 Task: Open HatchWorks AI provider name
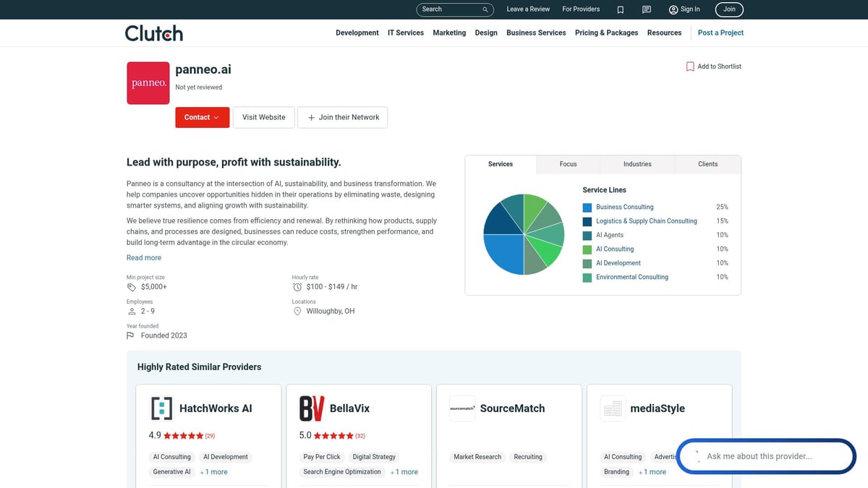216,408
